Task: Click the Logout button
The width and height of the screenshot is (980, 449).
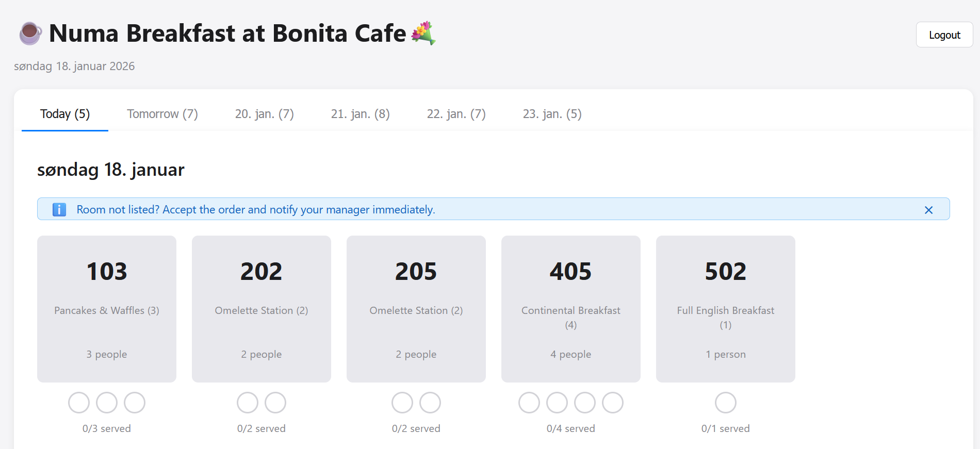Action: tap(944, 35)
